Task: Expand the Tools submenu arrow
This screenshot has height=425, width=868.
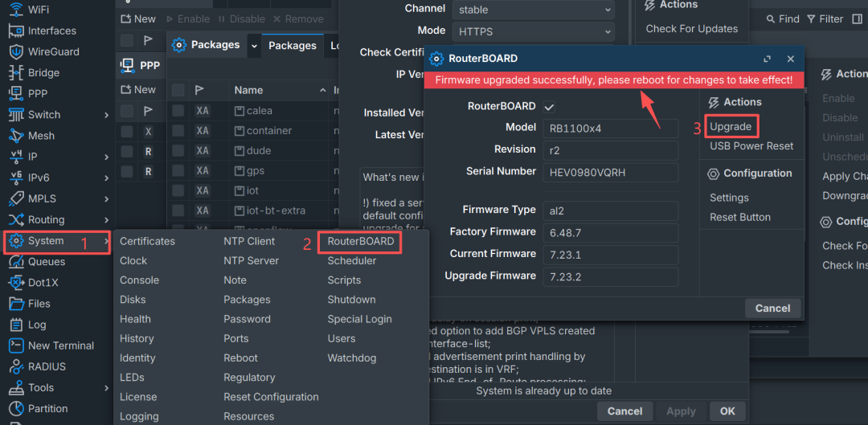Action: [x=106, y=388]
